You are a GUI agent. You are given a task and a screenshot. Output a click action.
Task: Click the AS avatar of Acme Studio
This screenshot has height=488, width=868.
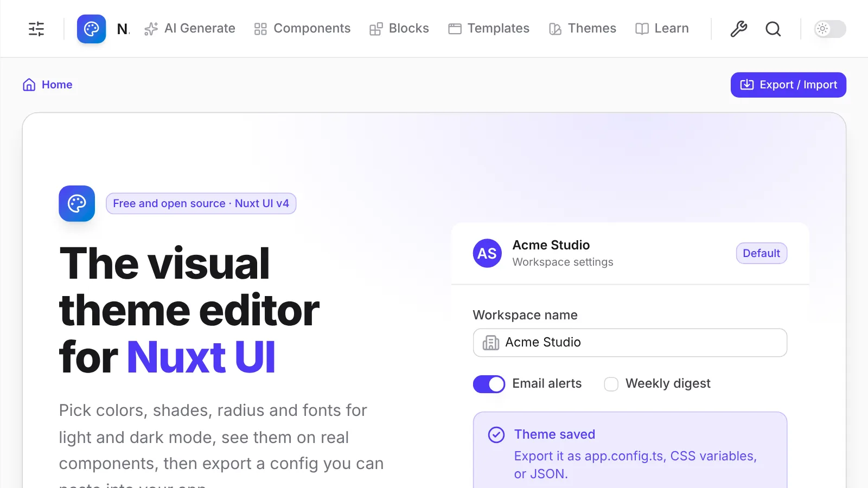point(487,253)
